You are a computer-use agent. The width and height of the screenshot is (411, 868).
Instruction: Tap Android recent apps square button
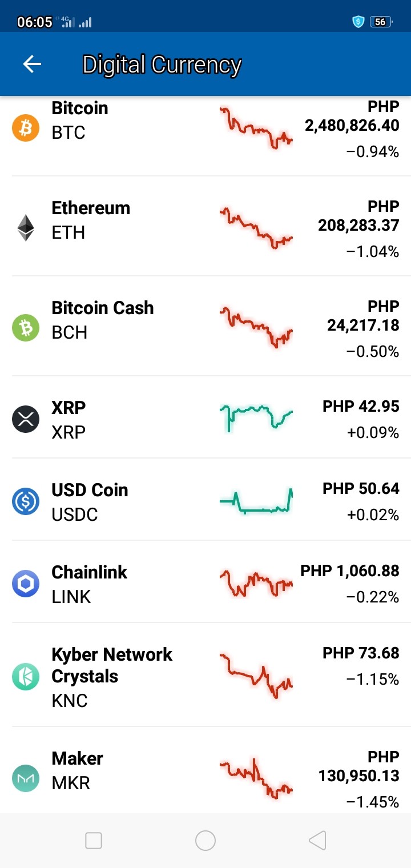(x=94, y=840)
